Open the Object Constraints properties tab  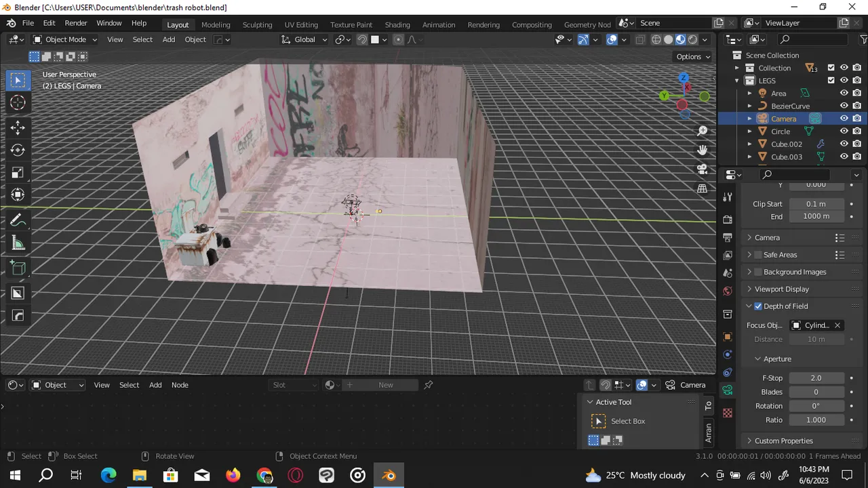click(728, 372)
